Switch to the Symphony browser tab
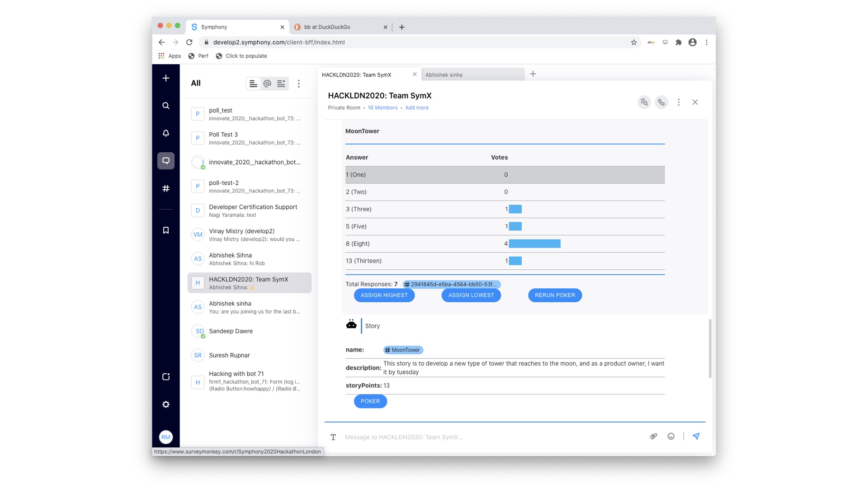The height and width of the screenshot is (488, 868). (x=237, y=27)
